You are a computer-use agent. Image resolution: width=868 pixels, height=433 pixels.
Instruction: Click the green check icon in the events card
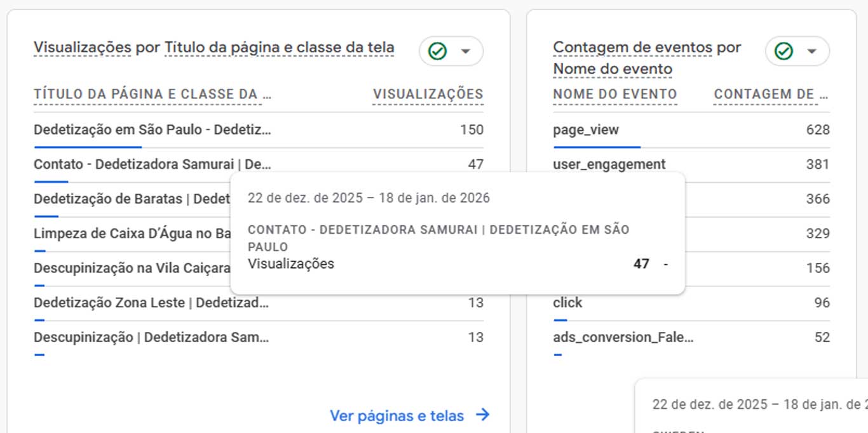click(783, 51)
